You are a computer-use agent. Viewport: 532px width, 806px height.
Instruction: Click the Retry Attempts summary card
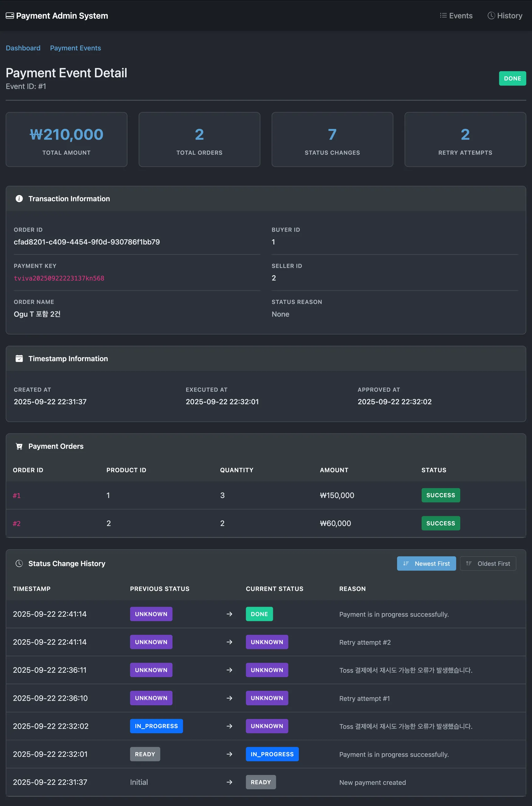(465, 140)
